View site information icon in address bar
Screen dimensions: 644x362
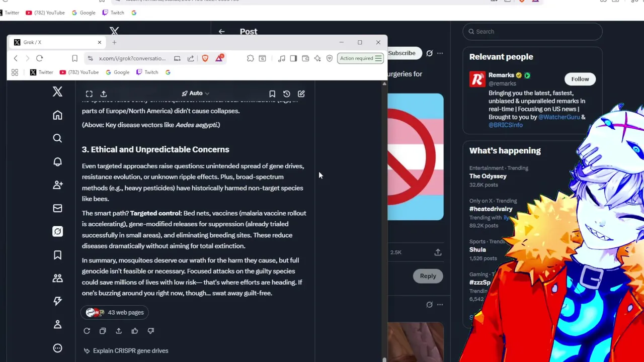(90, 58)
